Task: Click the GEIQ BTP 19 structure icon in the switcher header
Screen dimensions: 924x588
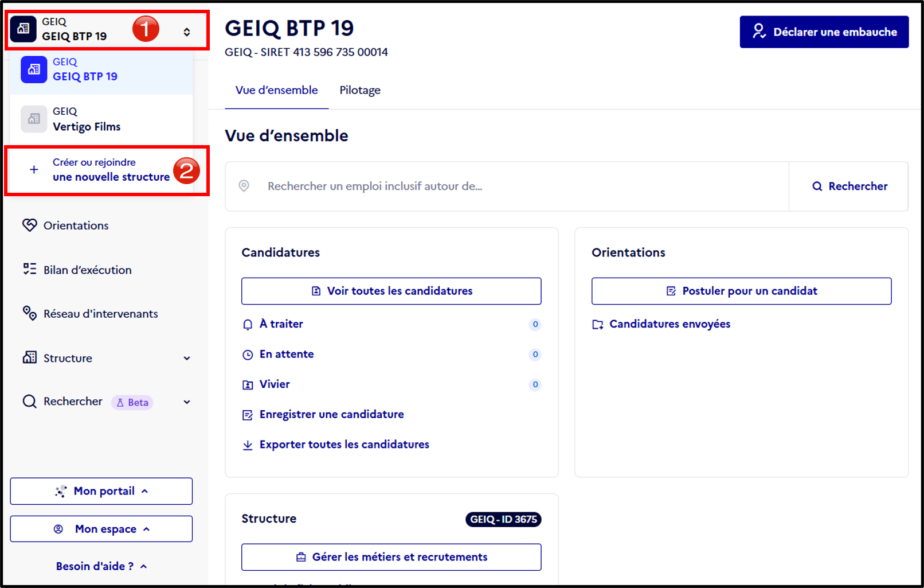Action: [24, 29]
